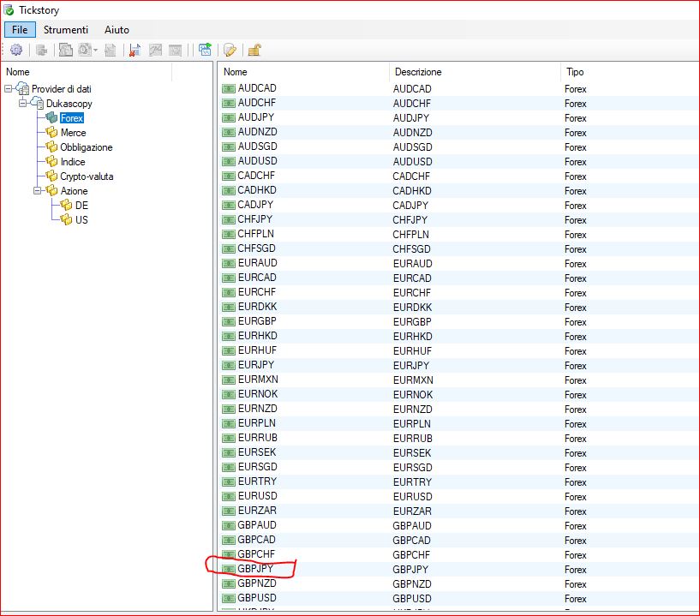Click the Forex folder icon in tree

point(51,118)
